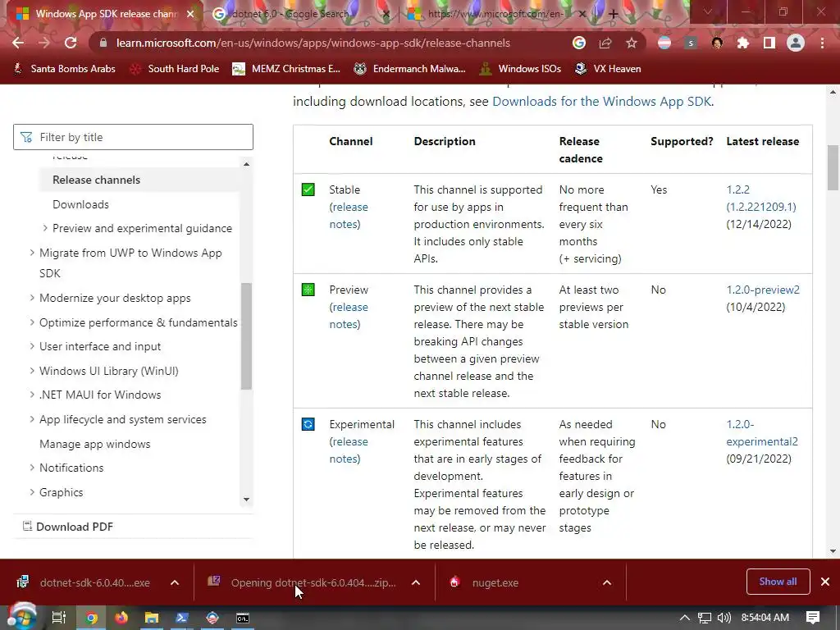This screenshot has height=630, width=840.
Task: Open nuget.exe download options chevron
Action: (x=607, y=583)
